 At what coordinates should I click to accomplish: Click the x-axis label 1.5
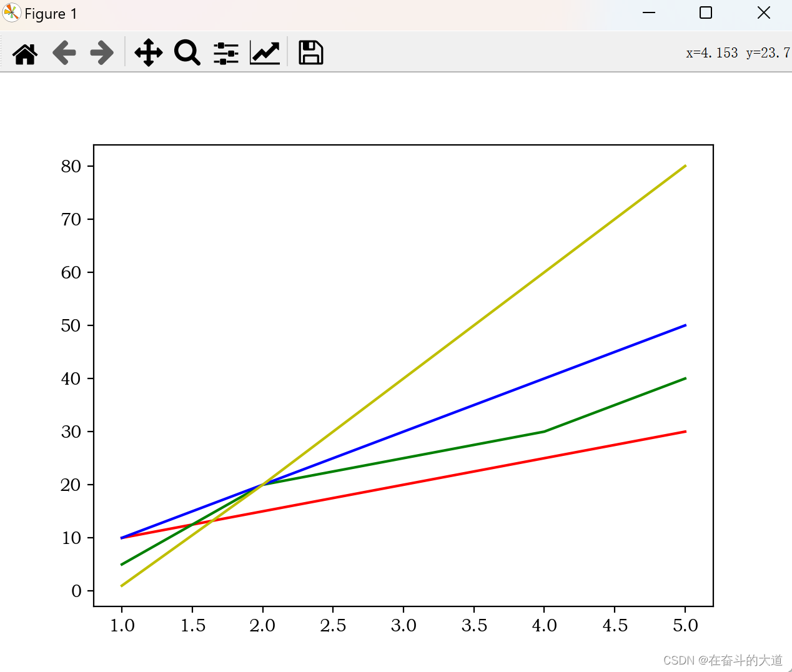coord(192,625)
